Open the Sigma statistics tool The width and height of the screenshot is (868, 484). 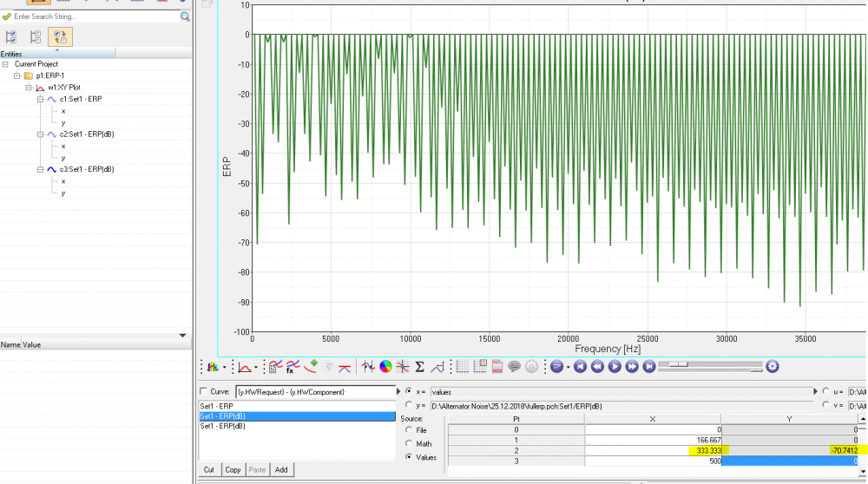[x=419, y=367]
